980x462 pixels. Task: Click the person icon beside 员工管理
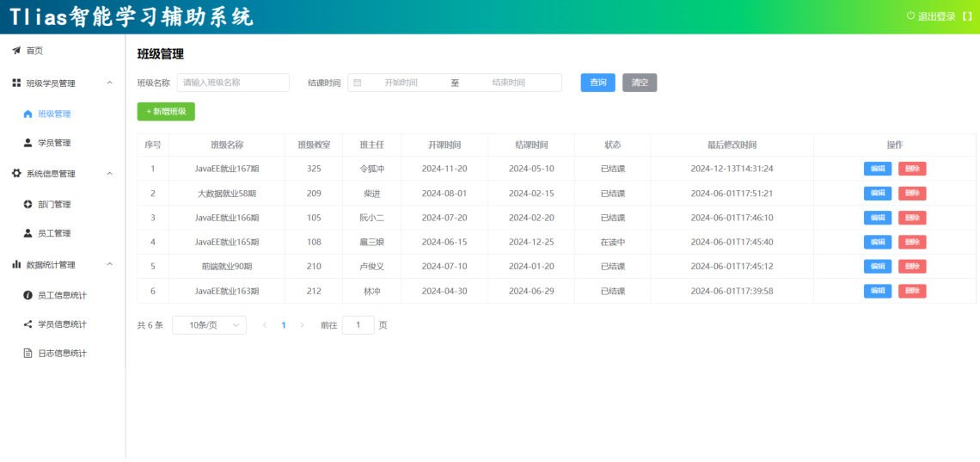pyautogui.click(x=28, y=233)
